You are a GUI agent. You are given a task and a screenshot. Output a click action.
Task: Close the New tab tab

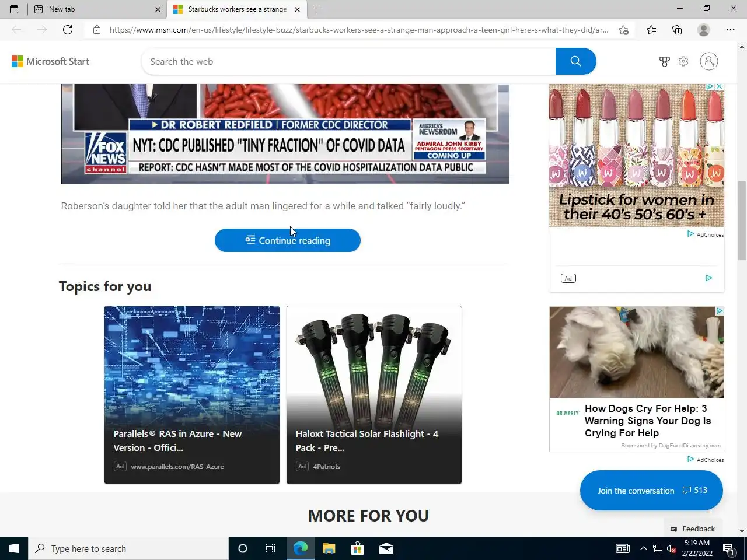[158, 9]
